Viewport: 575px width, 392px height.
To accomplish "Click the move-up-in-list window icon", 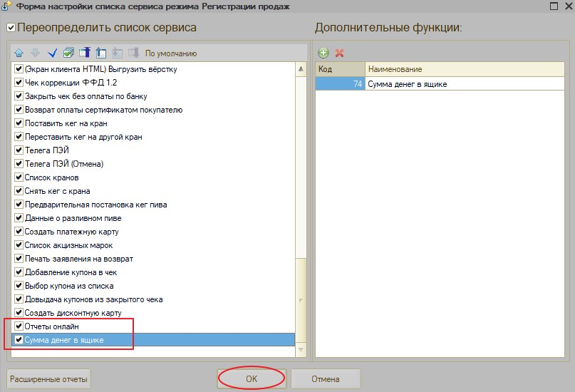I will (x=101, y=53).
